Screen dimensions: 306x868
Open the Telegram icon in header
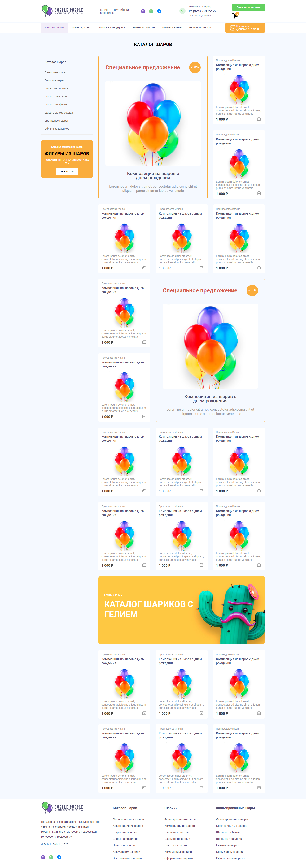159,11
